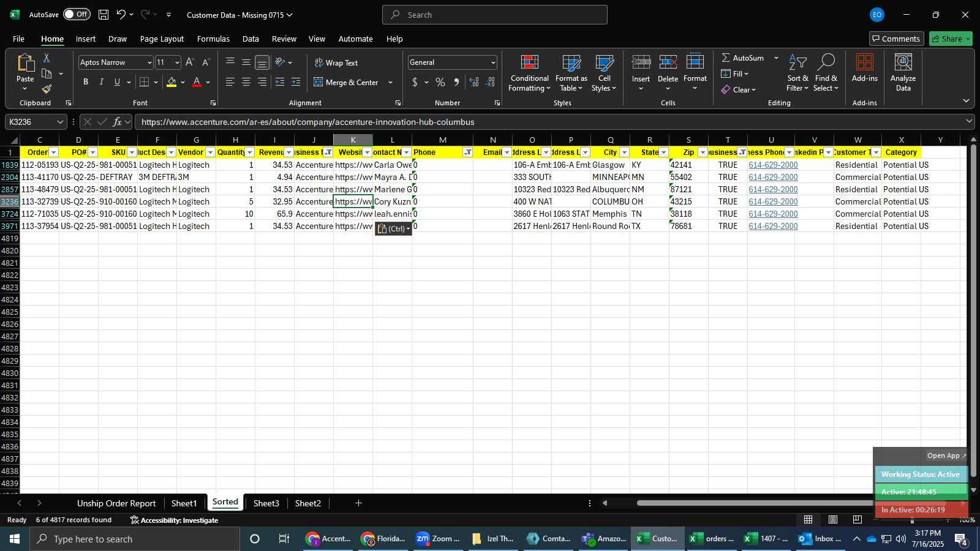Viewport: 980px width, 551px height.
Task: Open the General number format dropdown
Action: 493,62
